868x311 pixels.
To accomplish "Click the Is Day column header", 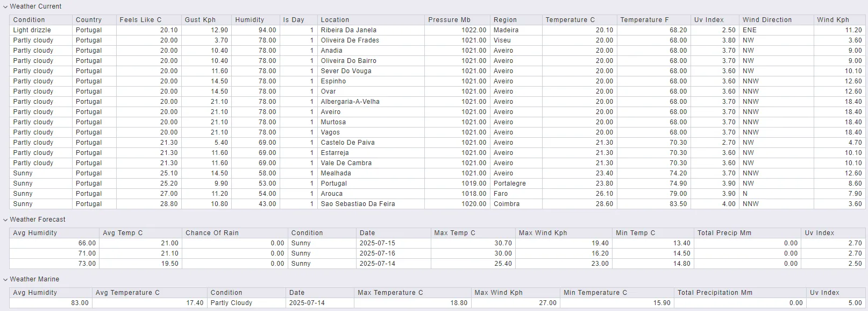I will tap(298, 20).
